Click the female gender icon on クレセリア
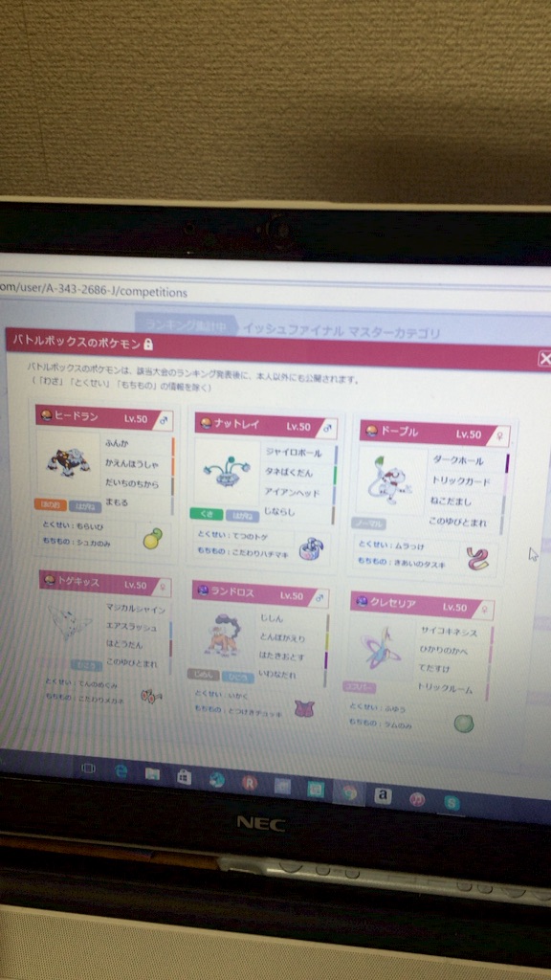Screen dimensions: 551x980 click(x=483, y=608)
